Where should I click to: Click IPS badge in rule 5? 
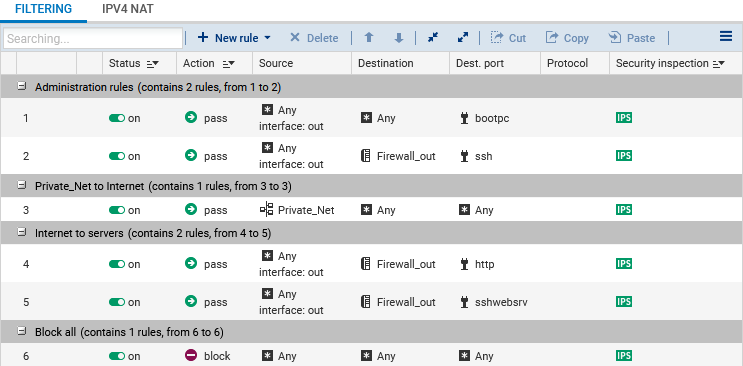tap(624, 302)
